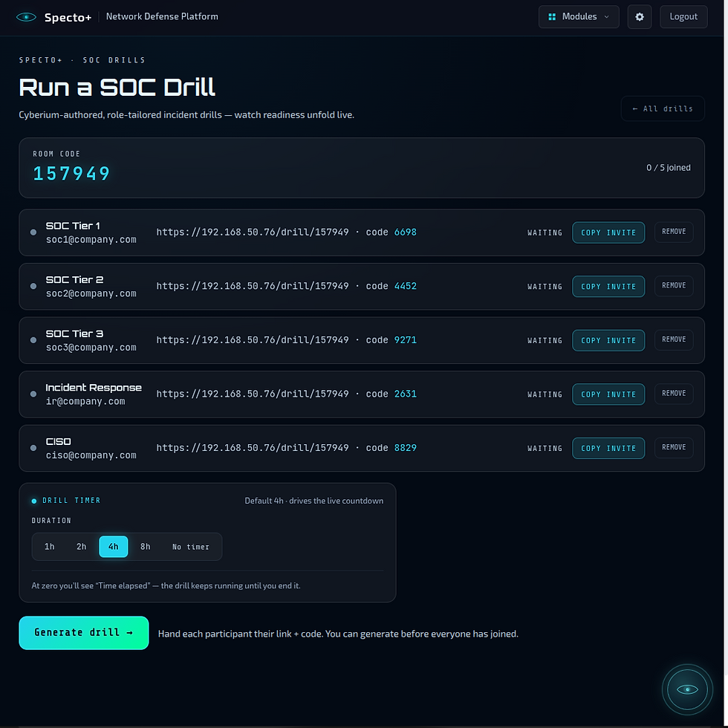Remove the CISO participant
Viewport: 728px width, 728px height.
[674, 447]
